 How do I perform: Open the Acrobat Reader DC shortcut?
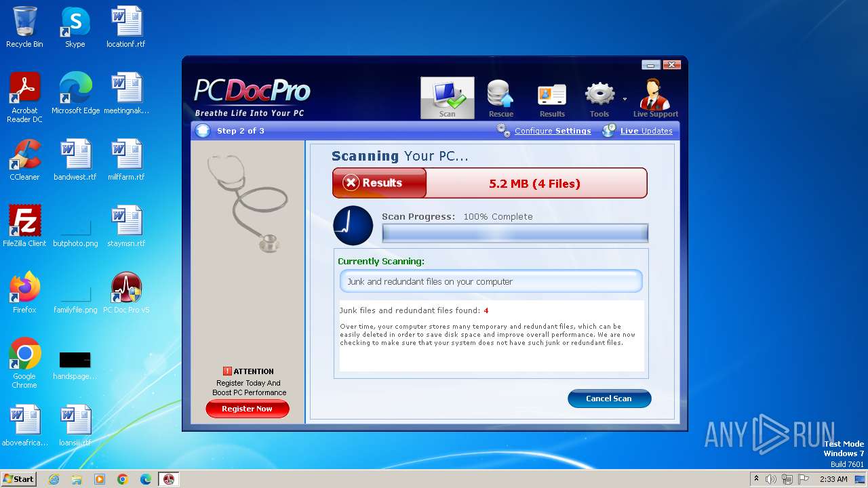tap(24, 98)
